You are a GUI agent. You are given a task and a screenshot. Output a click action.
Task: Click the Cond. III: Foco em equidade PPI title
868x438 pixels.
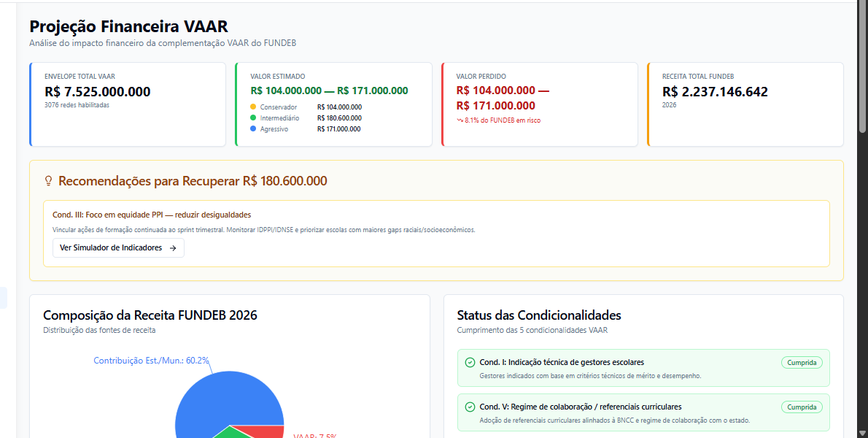(152, 215)
